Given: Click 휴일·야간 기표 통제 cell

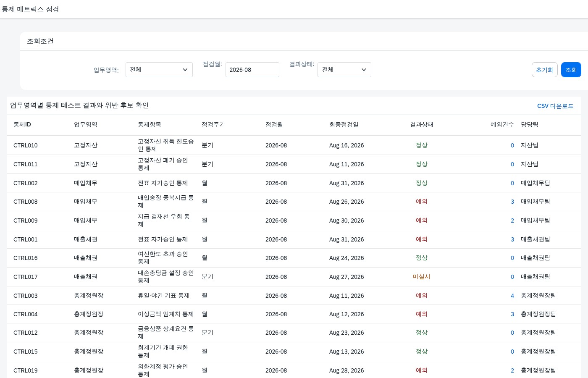Looking at the screenshot, I should [x=164, y=296].
